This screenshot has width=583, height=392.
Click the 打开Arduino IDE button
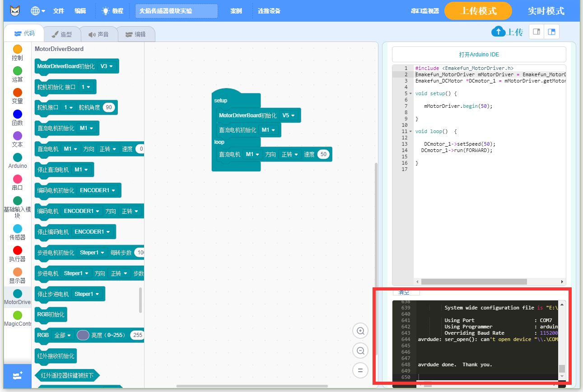tap(479, 55)
